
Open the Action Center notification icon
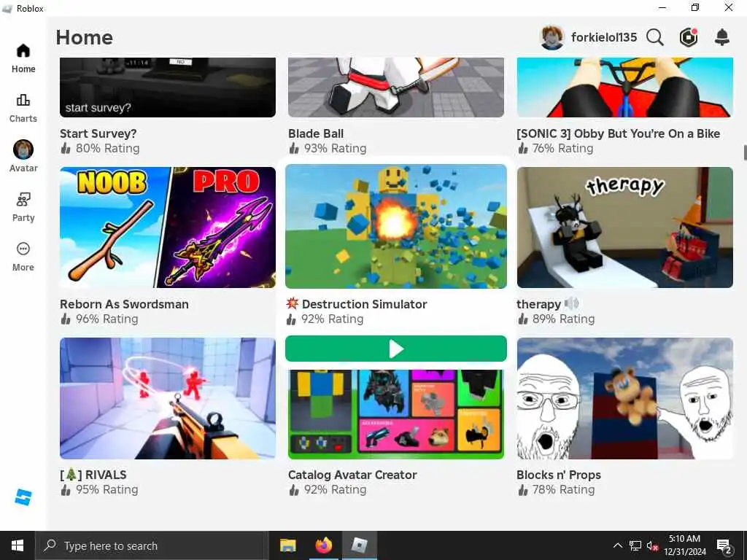point(724,545)
